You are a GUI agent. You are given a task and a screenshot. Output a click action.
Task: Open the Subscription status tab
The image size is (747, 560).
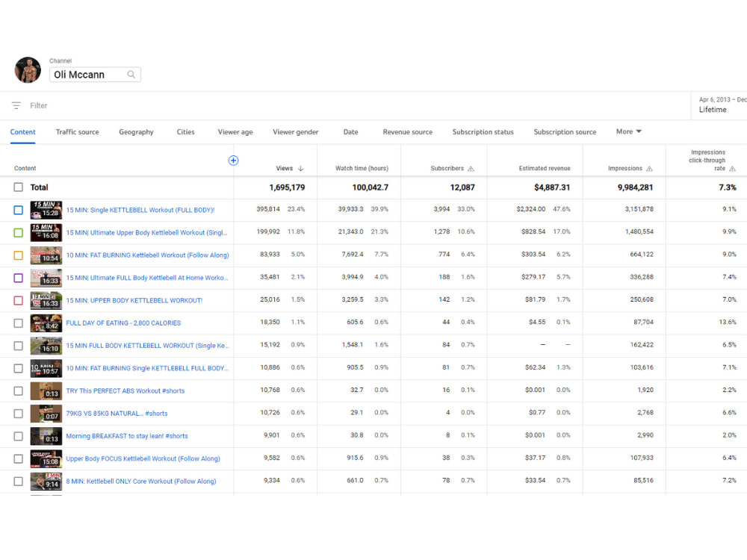483,132
